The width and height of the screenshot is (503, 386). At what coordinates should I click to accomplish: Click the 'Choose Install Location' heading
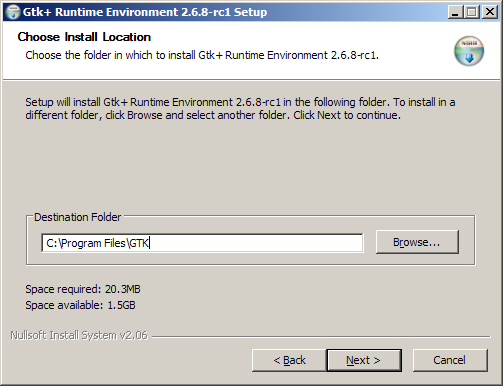(x=84, y=37)
